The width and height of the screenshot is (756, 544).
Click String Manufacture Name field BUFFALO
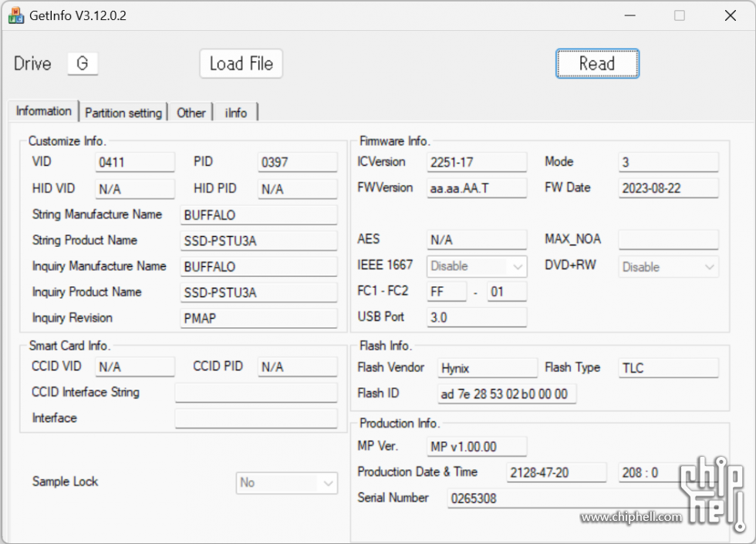coord(259,215)
